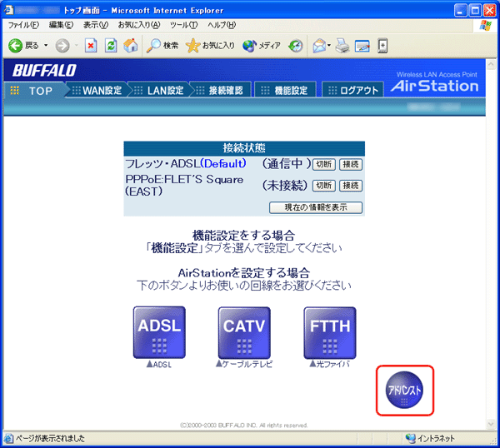Minimize the Internet Explorer window
The width and height of the screenshot is (500, 448).
coord(460,11)
